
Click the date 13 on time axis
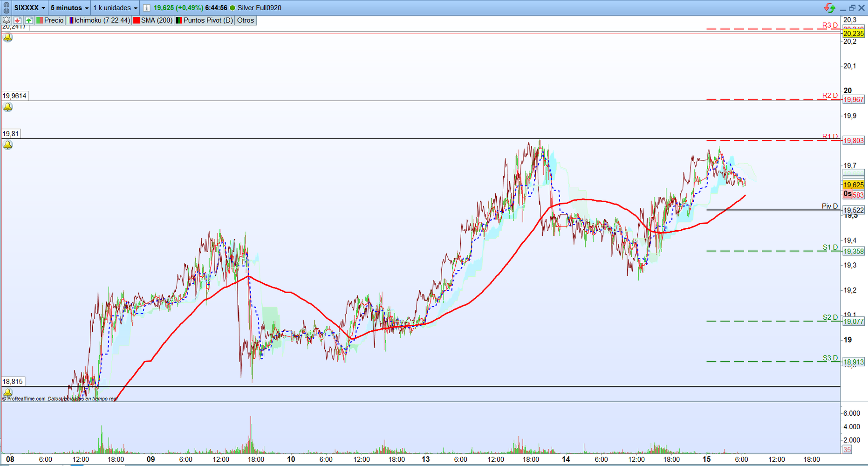pos(426,459)
